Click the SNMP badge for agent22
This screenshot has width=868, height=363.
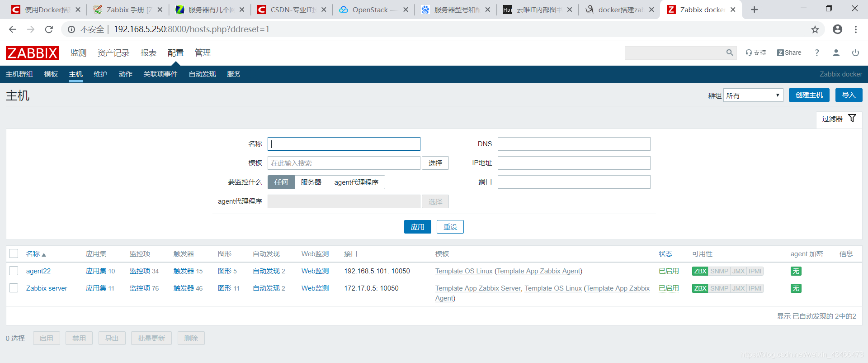coord(719,271)
